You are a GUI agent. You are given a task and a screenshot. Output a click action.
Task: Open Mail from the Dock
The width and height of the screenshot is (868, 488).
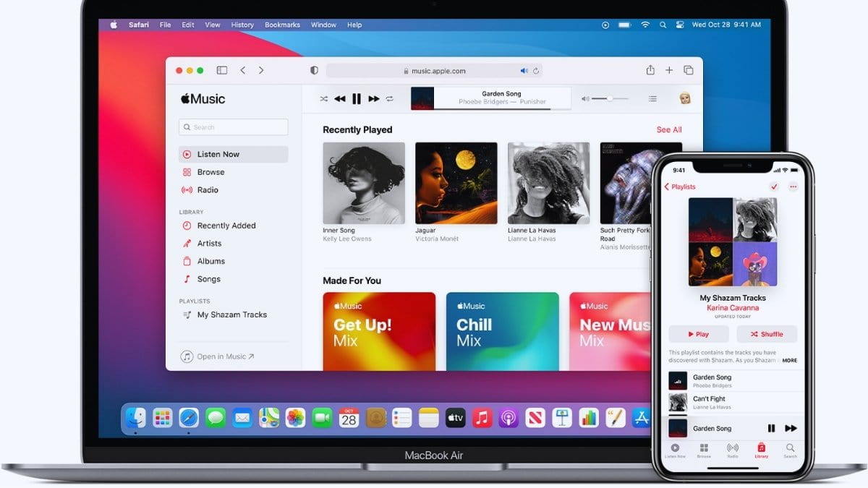point(242,417)
